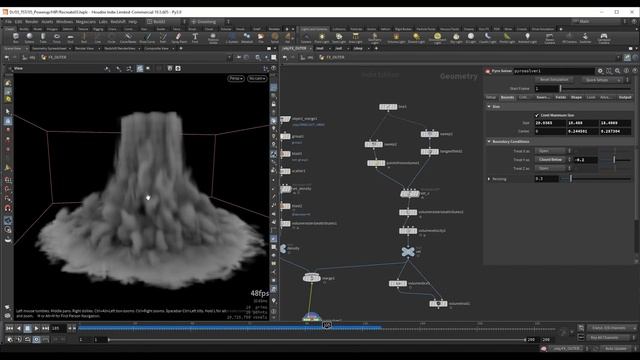This screenshot has width=640, height=360.
Task: Open the Windows menu
Action: coord(64,22)
